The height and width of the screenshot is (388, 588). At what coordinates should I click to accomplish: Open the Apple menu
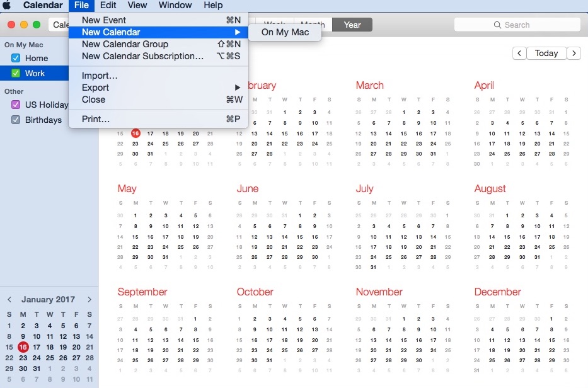pos(7,5)
